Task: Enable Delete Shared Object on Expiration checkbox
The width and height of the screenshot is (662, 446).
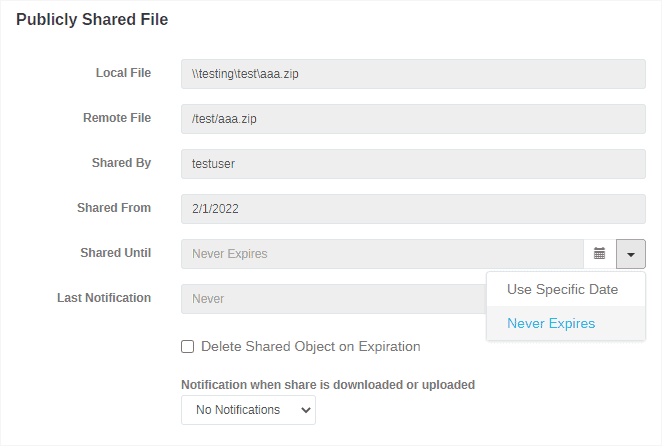Action: [x=187, y=347]
